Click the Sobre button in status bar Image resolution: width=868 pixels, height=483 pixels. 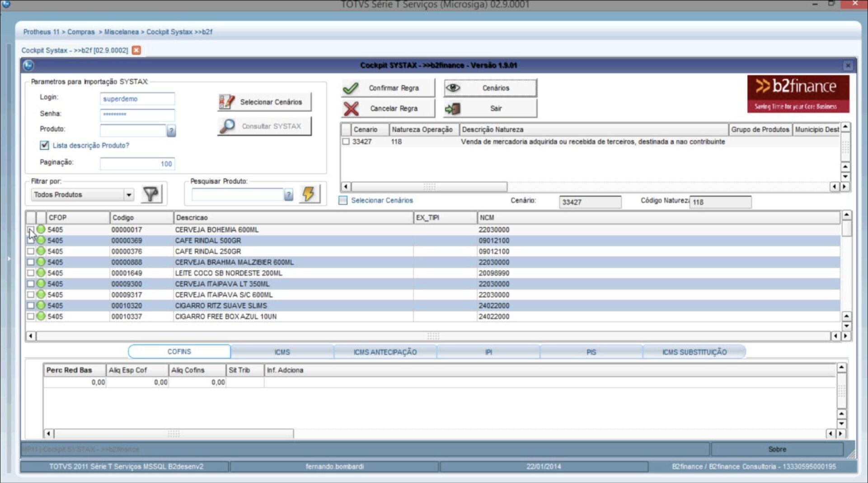coord(777,449)
